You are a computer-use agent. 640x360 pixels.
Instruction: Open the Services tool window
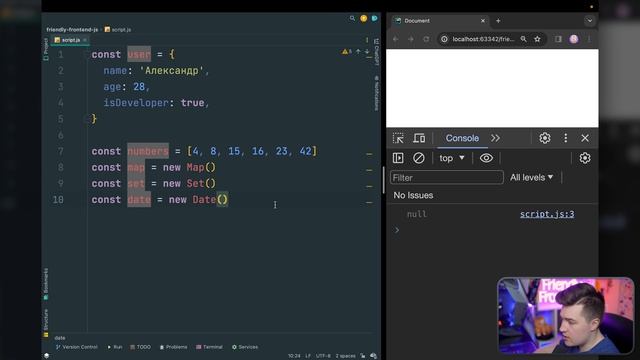point(245,347)
